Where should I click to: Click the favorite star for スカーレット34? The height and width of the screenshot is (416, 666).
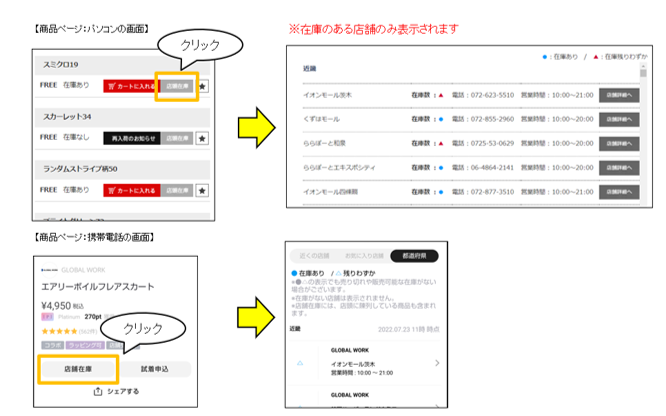[x=203, y=138]
